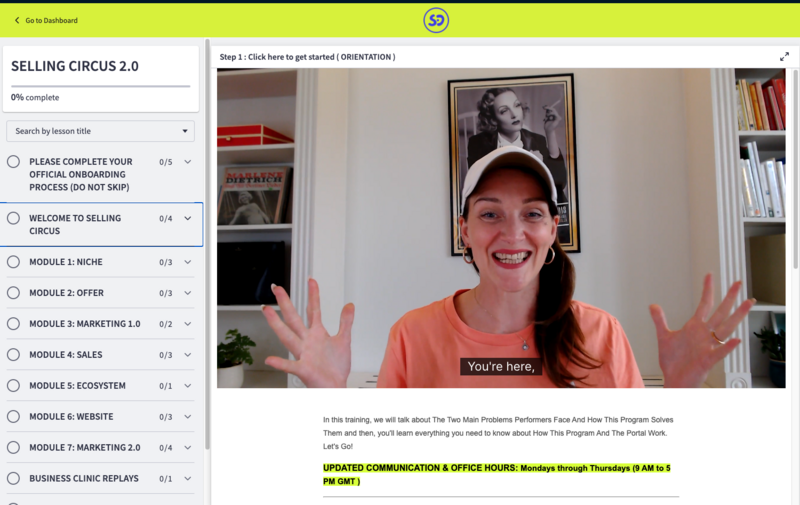
Task: Toggle completion circle for Module 1: Niche
Action: [x=13, y=262]
